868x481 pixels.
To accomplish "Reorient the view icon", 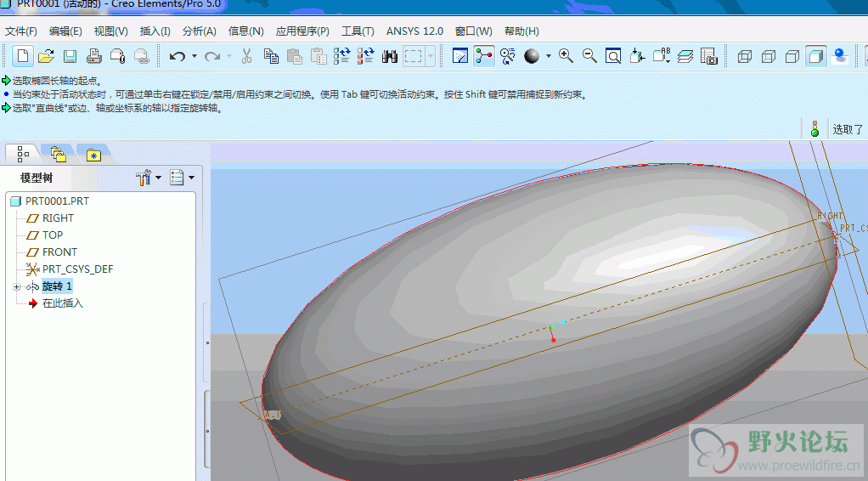I will point(638,56).
